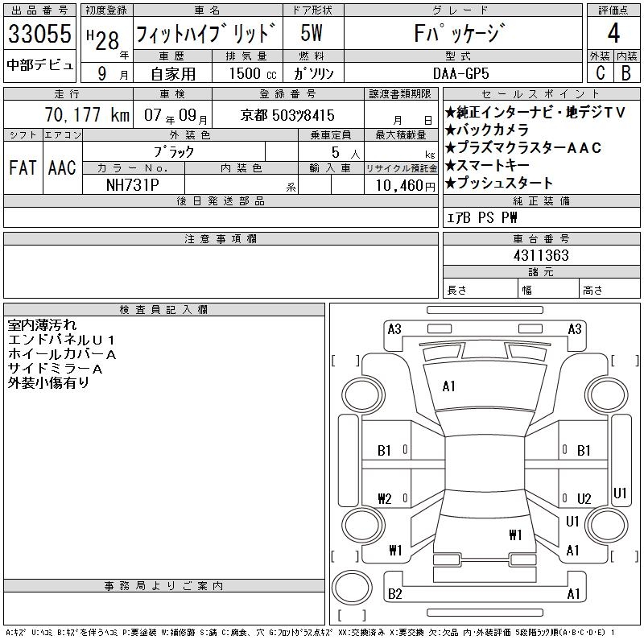This screenshot has height=644, width=644.
Task: Click the shift type FAT
Action: tap(23, 167)
